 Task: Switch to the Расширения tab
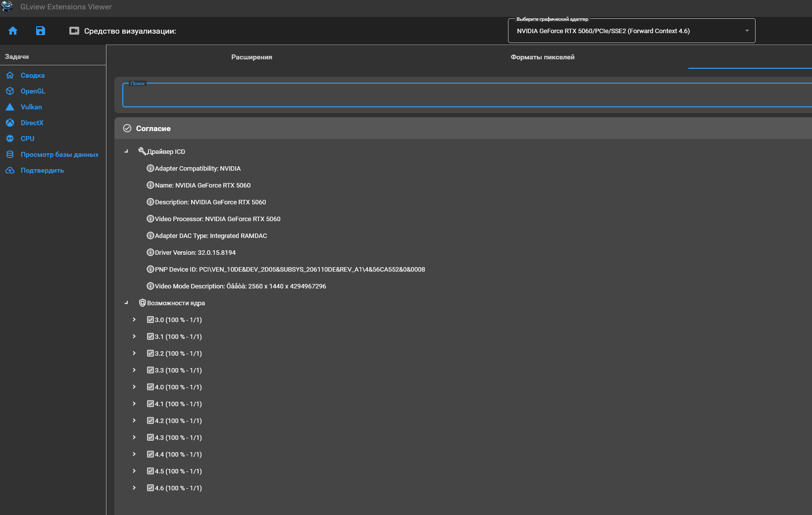coord(252,57)
